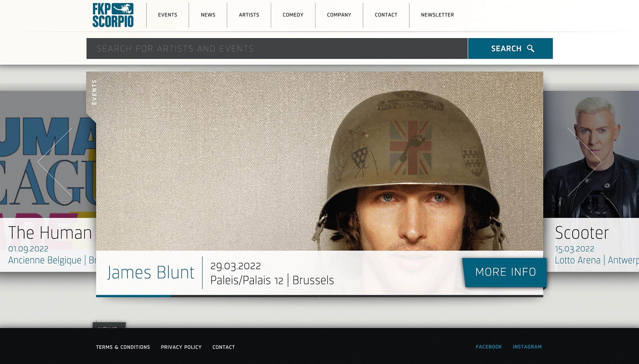Image resolution: width=639 pixels, height=364 pixels.
Task: Open the James Blunt event title
Action: pos(150,273)
